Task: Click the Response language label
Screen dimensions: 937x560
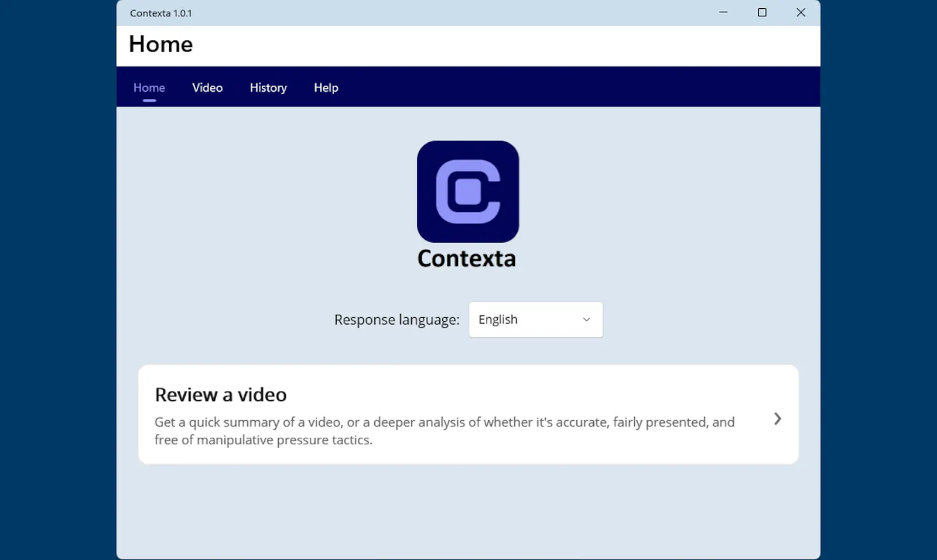Action: (396, 320)
